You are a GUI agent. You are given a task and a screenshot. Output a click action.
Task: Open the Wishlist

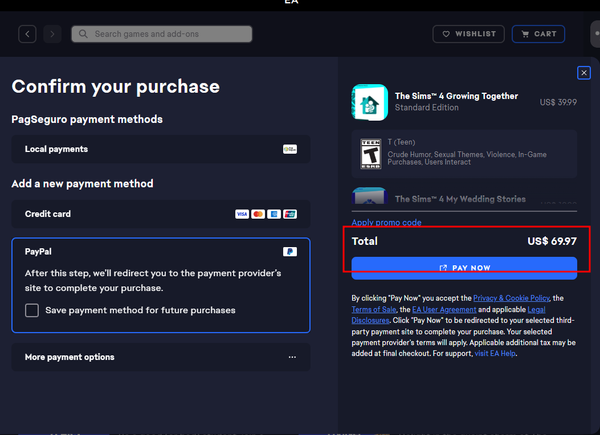point(468,34)
